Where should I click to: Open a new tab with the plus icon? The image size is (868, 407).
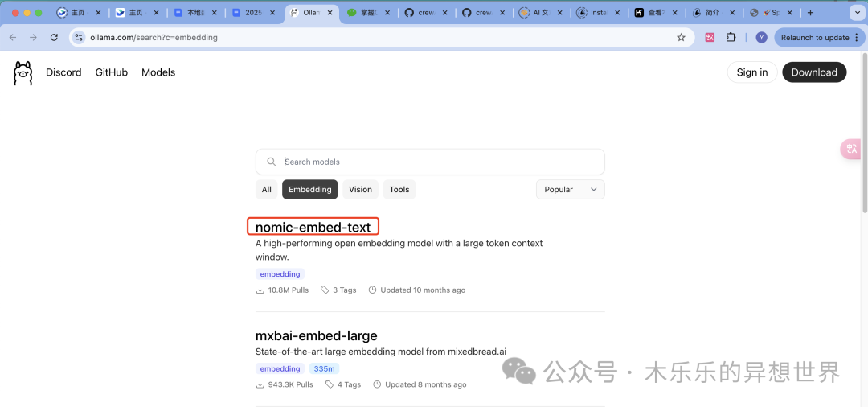[810, 13]
